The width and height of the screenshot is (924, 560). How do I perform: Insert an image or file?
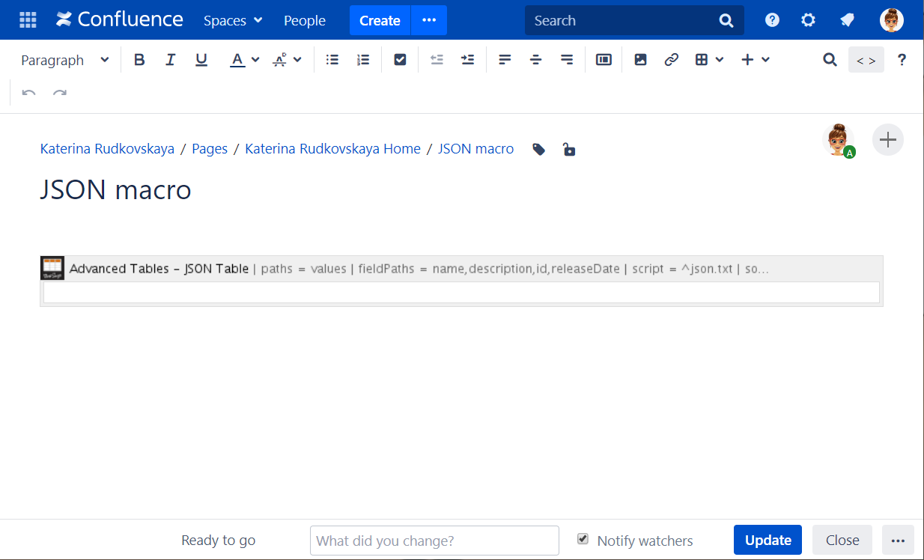(640, 60)
